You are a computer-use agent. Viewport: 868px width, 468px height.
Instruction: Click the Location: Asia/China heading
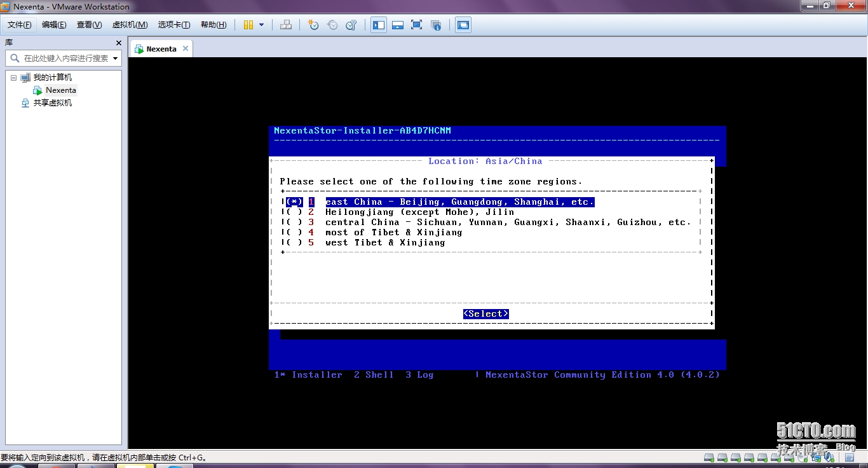[485, 162]
